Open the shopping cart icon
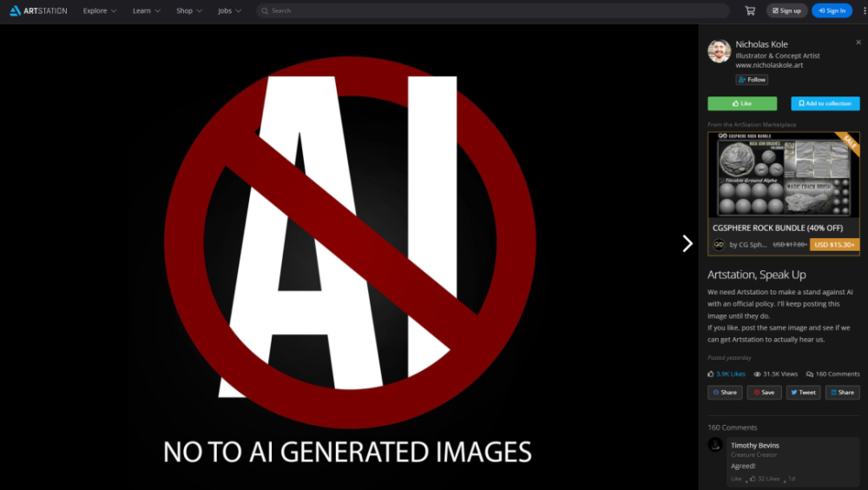This screenshot has height=490, width=868. pyautogui.click(x=750, y=10)
